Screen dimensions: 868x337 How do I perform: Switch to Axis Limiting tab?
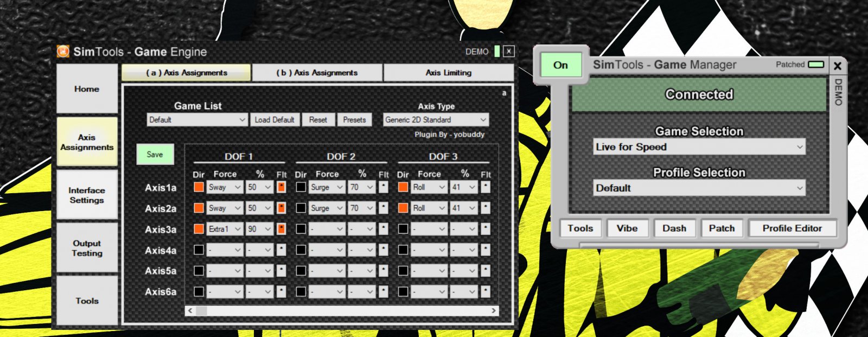click(x=449, y=73)
